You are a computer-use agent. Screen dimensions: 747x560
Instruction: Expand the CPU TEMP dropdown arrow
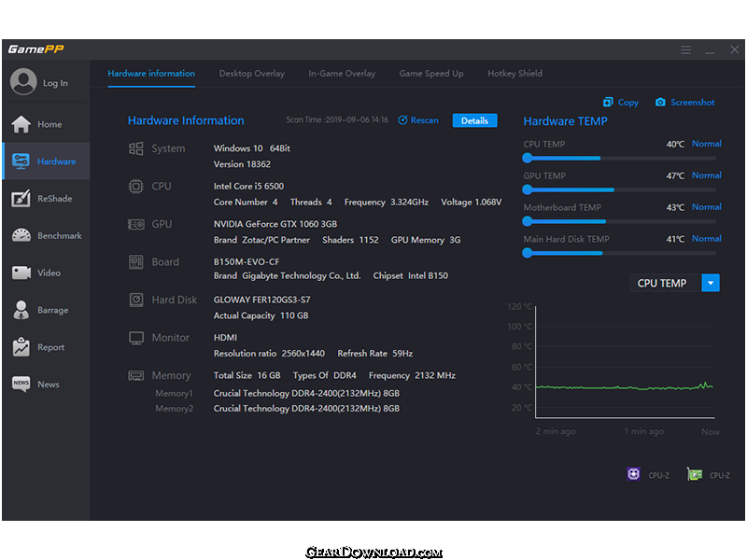(711, 283)
